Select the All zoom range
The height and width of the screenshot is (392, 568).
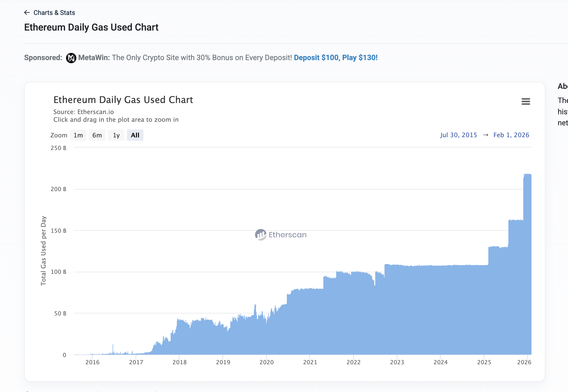click(x=135, y=135)
